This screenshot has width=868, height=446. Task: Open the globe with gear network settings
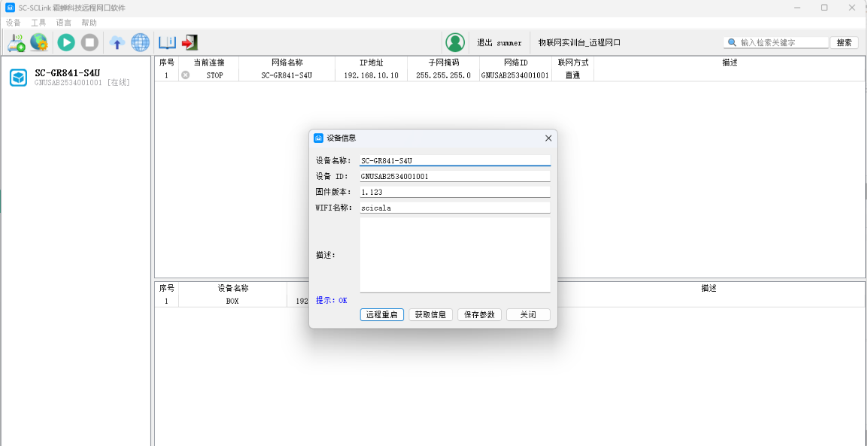[x=39, y=43]
